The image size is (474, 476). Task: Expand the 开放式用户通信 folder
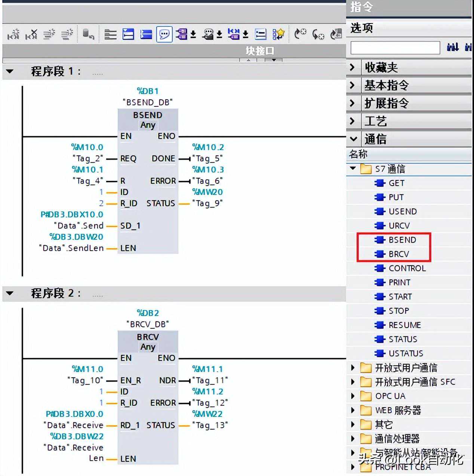(x=353, y=368)
